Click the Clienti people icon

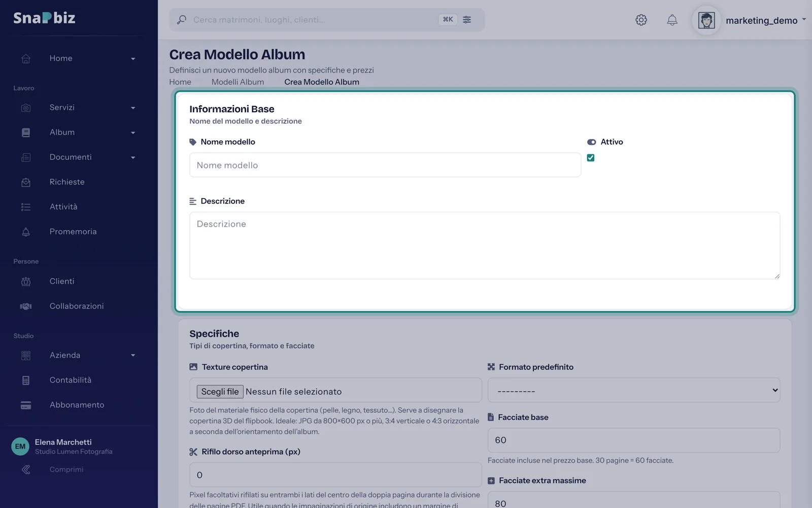click(26, 281)
